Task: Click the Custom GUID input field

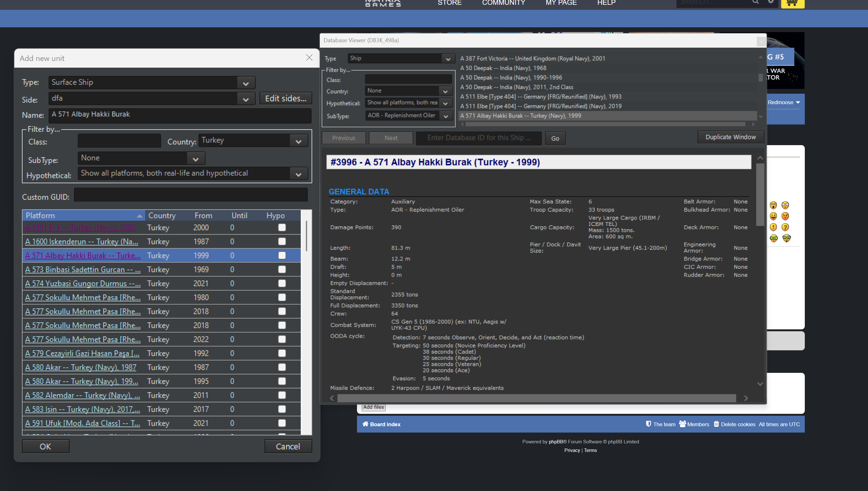Action: coord(191,195)
